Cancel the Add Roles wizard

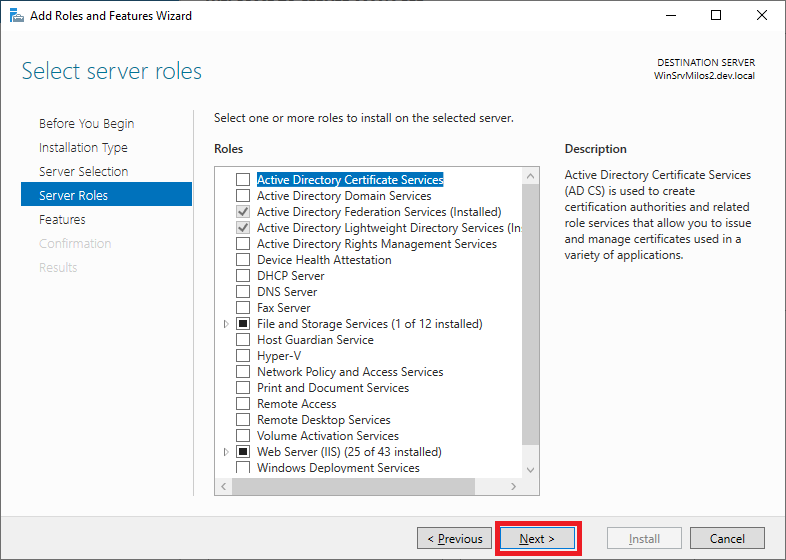pyautogui.click(x=727, y=539)
